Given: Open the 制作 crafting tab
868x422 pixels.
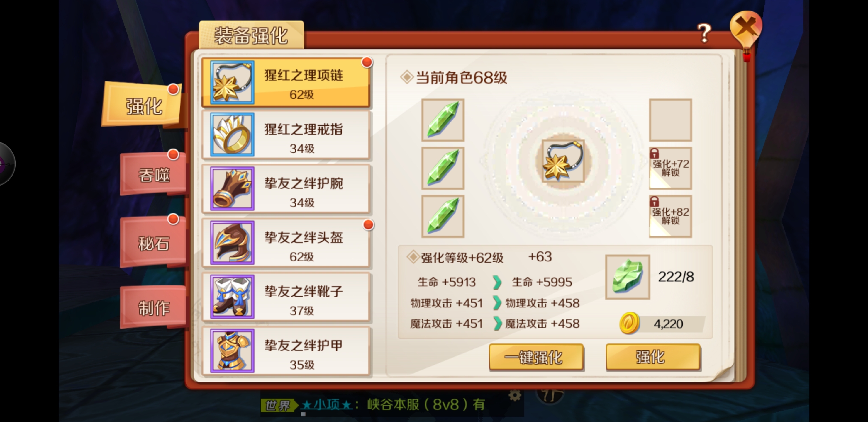Looking at the screenshot, I should tap(153, 307).
